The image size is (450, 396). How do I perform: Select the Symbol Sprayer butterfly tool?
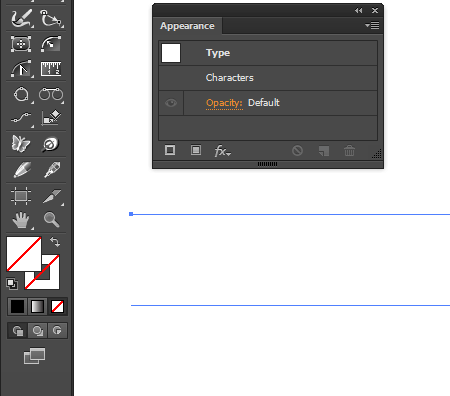21,144
